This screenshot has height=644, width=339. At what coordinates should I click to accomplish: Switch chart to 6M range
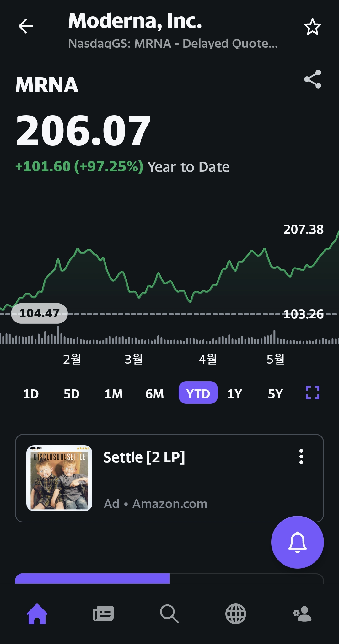pos(155,393)
